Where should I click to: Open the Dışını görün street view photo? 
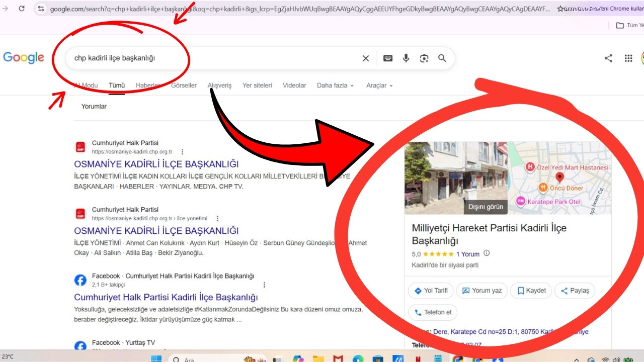[x=456, y=178]
